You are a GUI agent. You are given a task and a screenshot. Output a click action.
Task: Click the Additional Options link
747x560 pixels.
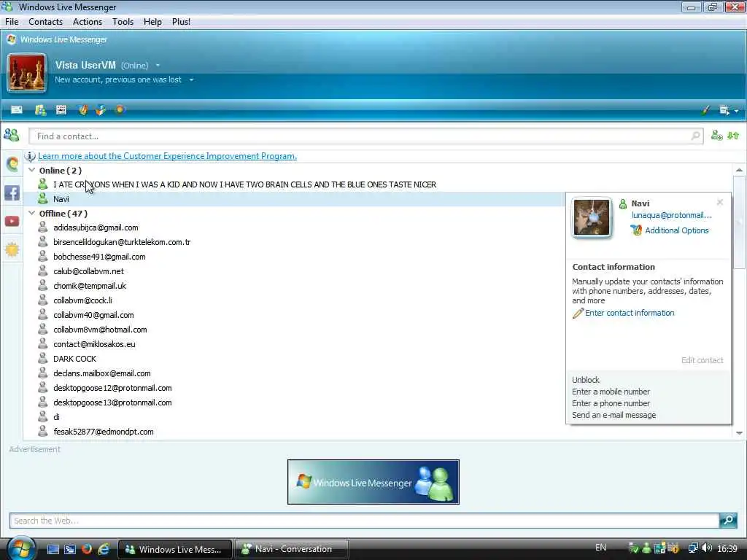[x=676, y=230]
